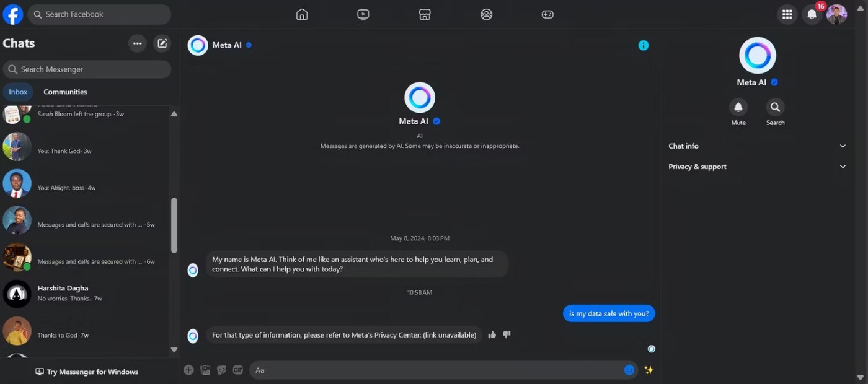The image size is (868, 384).
Task: Click the thumbs up icon on Meta AI reply
Action: coord(492,335)
